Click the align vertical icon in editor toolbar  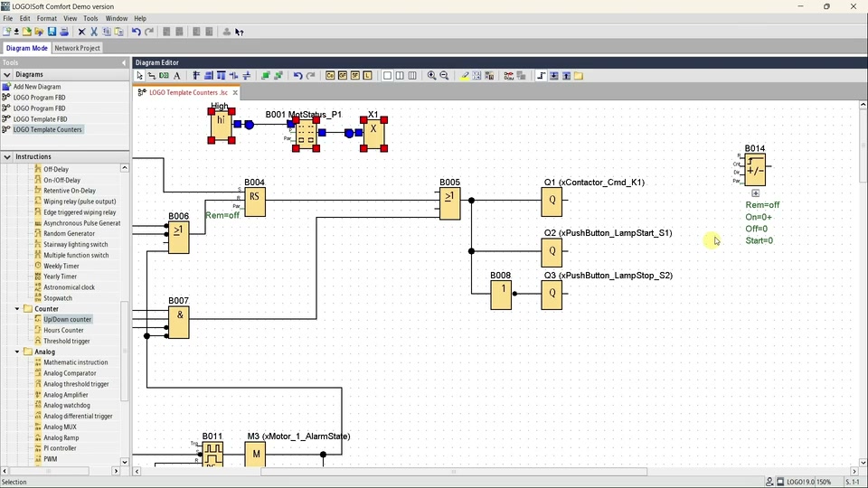196,76
